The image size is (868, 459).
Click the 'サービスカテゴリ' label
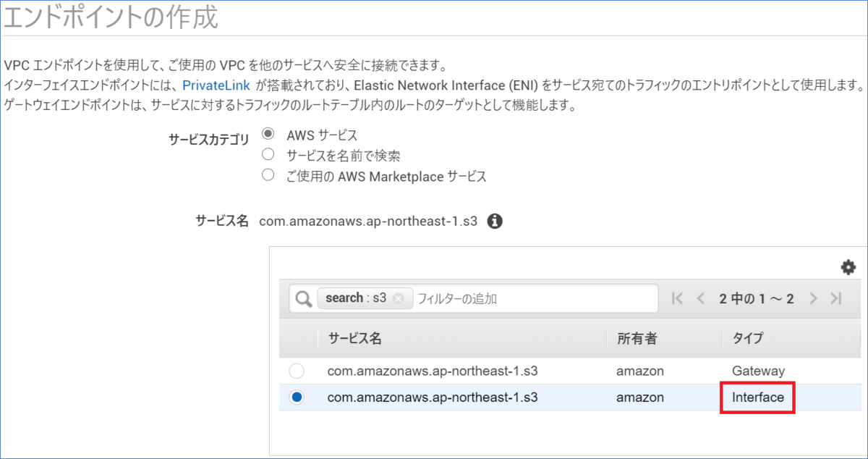point(209,139)
